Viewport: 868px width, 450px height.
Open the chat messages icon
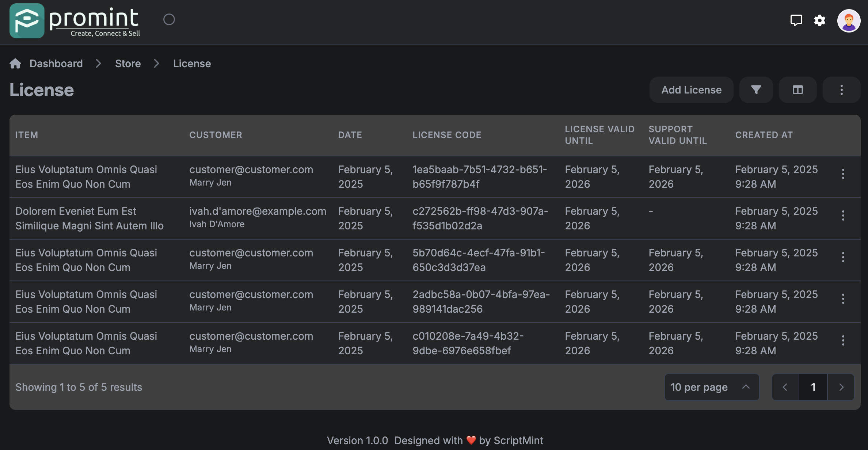[x=796, y=20]
